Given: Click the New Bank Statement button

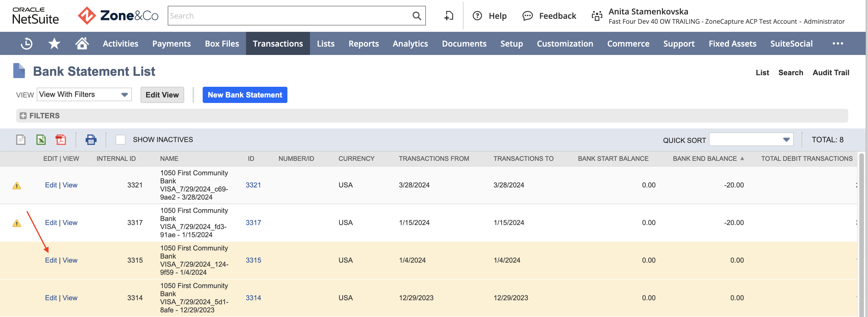Looking at the screenshot, I should click(245, 95).
